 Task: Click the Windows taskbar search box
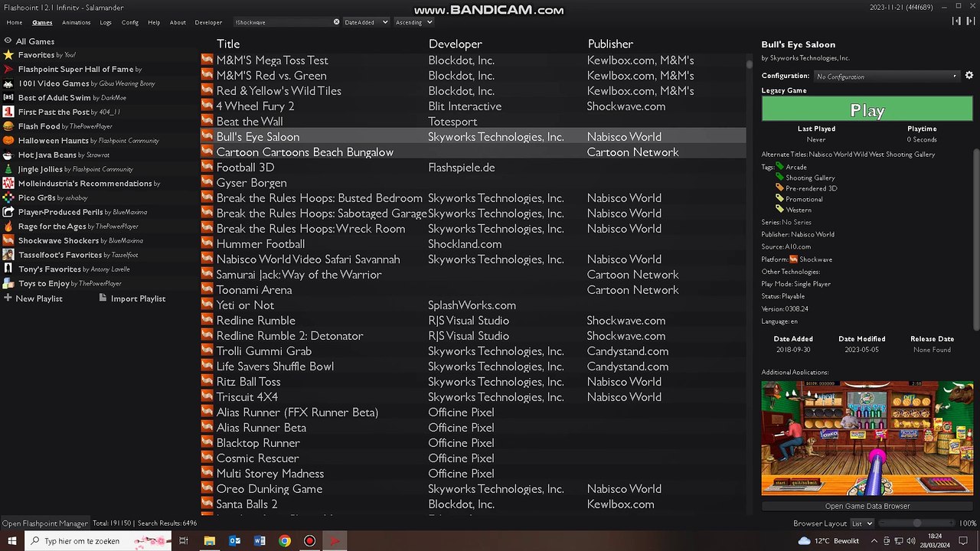pos(99,541)
